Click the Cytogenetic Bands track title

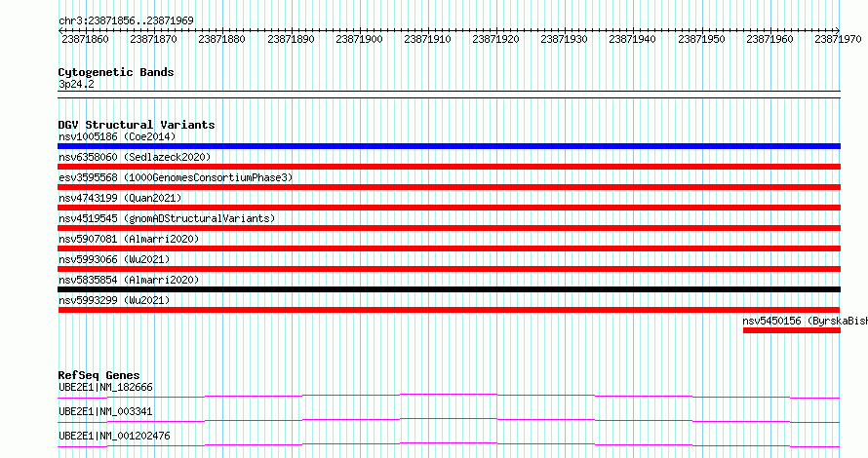pos(116,72)
